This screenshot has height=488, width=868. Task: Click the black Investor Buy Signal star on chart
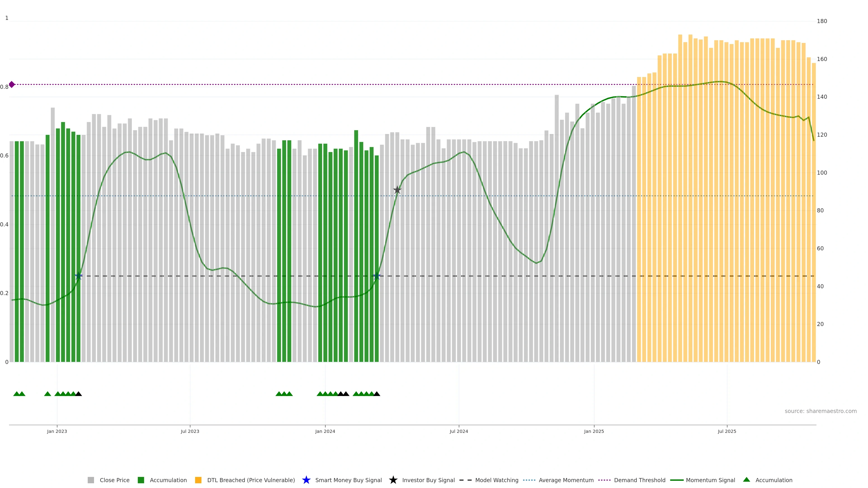[x=397, y=190]
